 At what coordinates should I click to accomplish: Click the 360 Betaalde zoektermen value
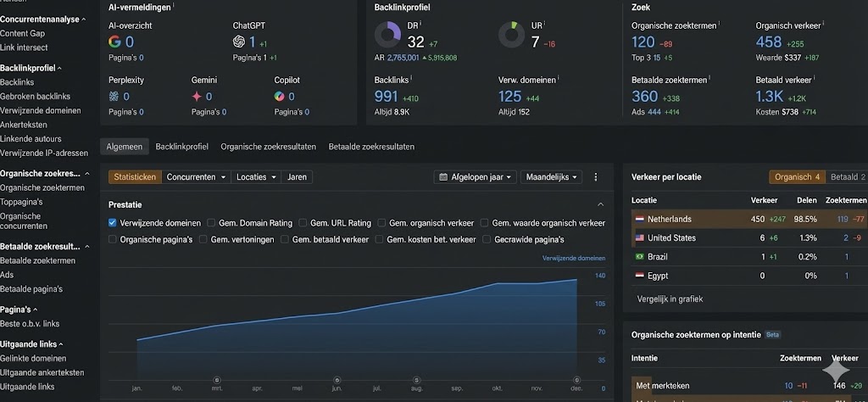tap(645, 97)
